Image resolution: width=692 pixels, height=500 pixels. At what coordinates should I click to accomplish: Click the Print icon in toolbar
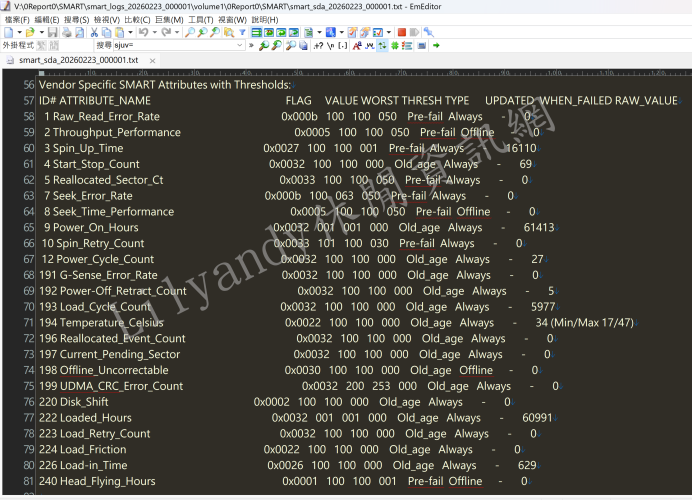point(66,32)
